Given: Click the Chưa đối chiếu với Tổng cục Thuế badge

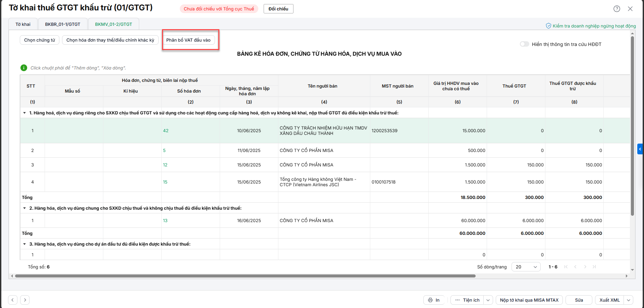Looking at the screenshot, I should (x=219, y=9).
